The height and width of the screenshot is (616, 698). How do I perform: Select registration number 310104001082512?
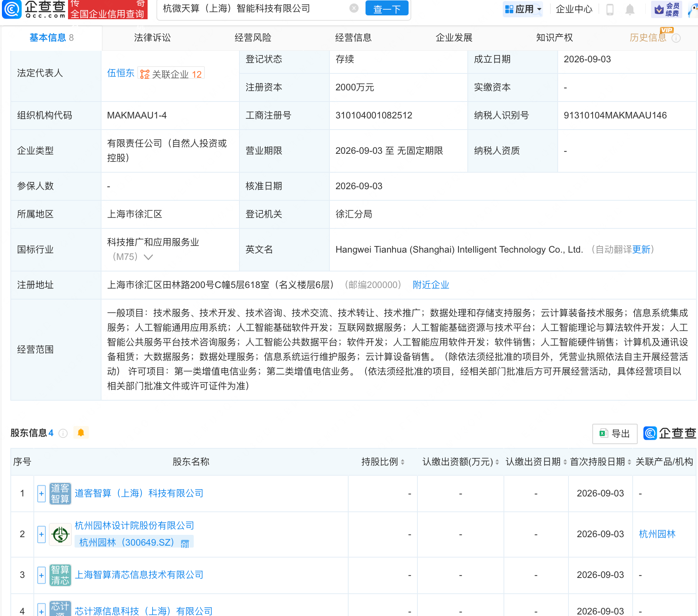click(x=374, y=115)
